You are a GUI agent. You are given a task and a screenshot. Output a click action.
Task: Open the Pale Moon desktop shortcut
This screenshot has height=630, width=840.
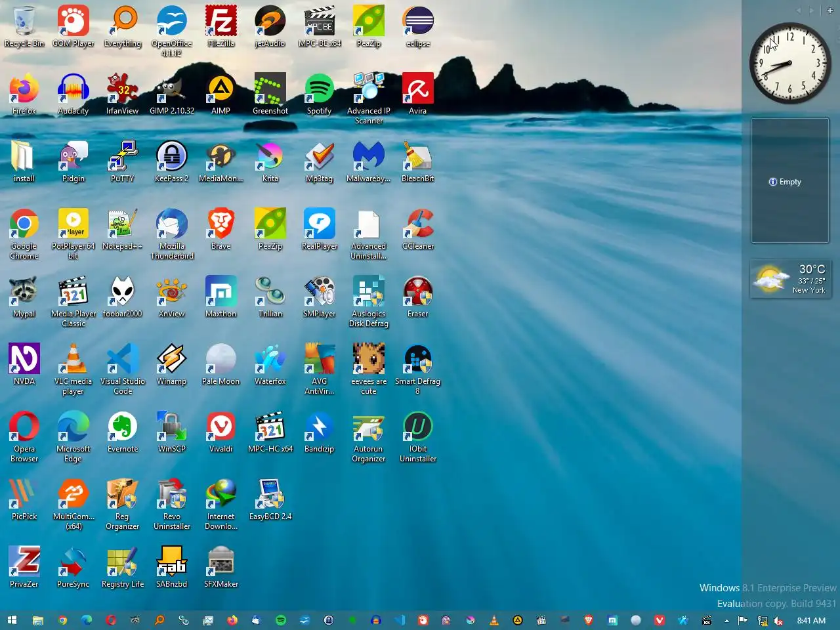click(221, 365)
